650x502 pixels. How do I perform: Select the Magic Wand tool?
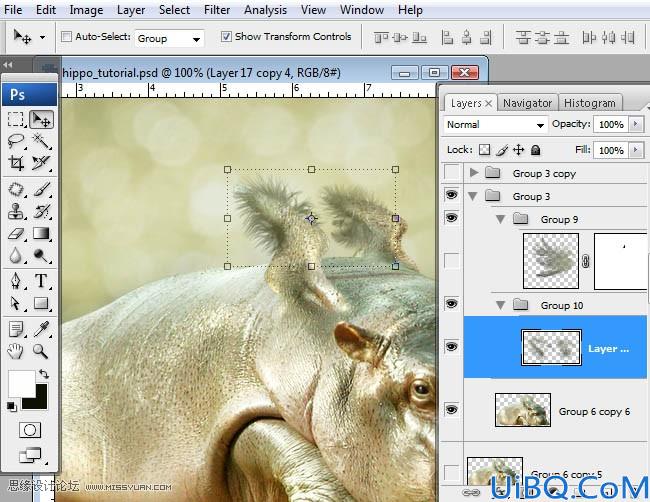pos(41,141)
